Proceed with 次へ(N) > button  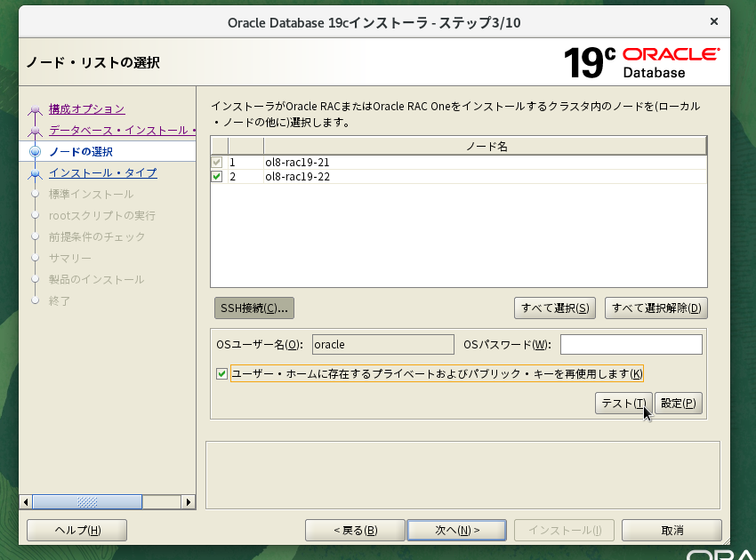pyautogui.click(x=456, y=530)
